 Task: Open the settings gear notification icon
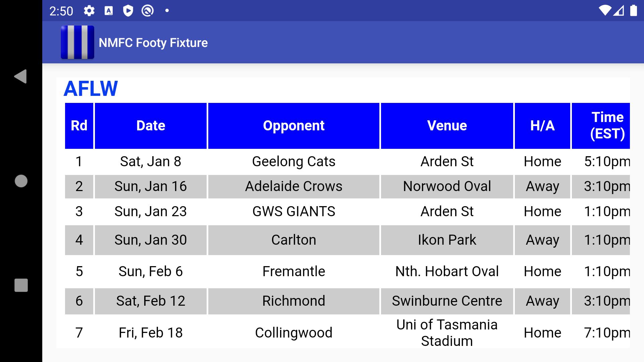tap(89, 11)
